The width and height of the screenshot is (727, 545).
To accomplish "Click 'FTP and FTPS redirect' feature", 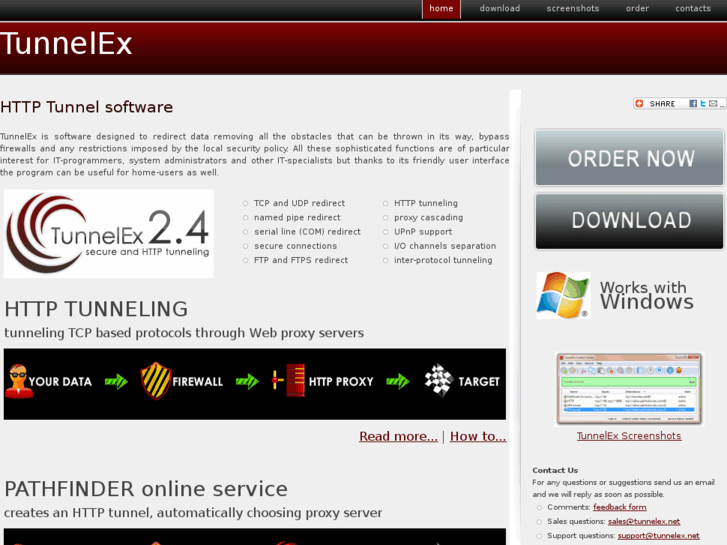I will pyautogui.click(x=300, y=260).
